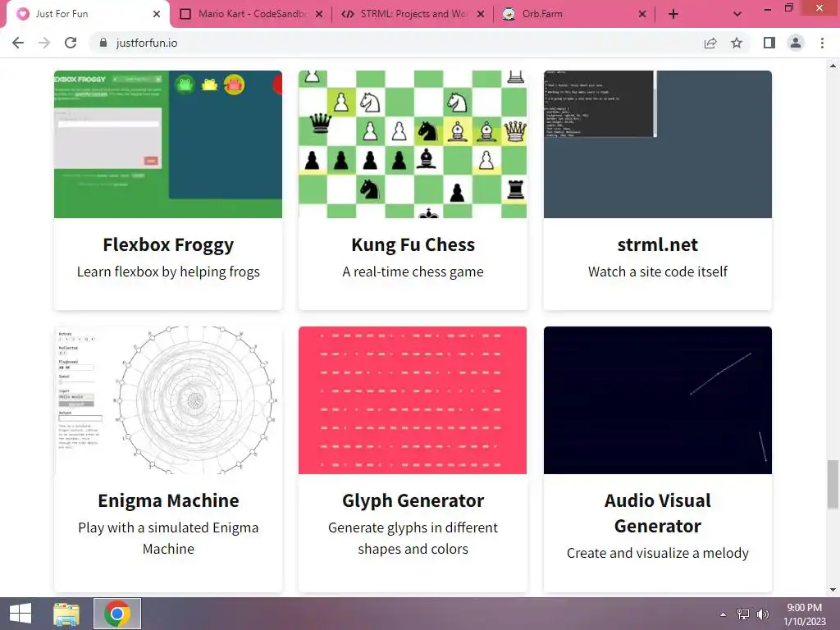
Task: Click 'Generate glyphs in different shapes' text
Action: [413, 538]
